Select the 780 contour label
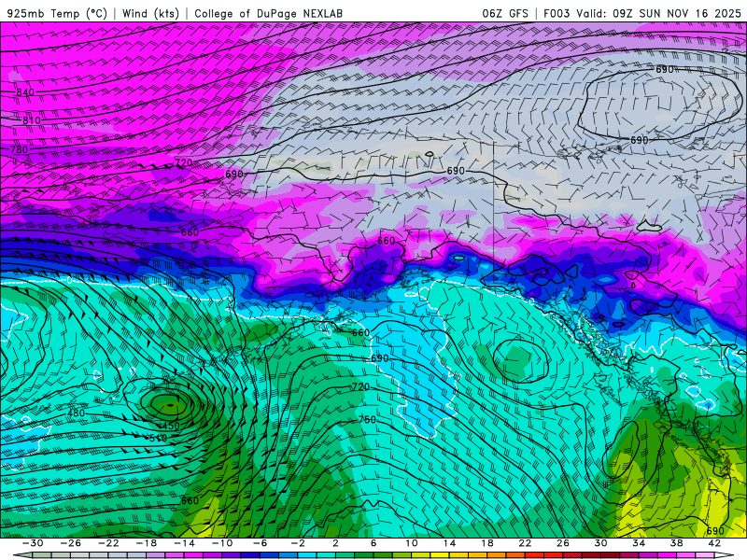 tap(19, 149)
